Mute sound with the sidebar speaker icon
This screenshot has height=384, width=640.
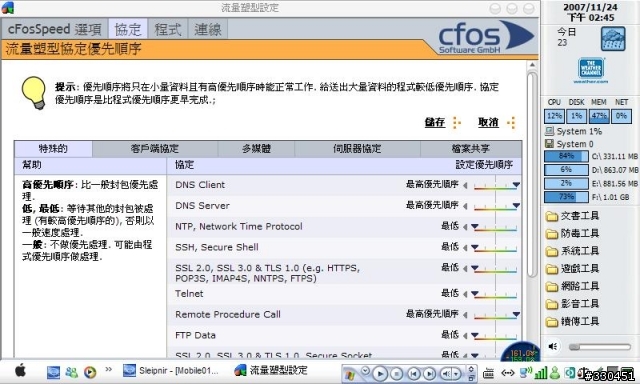click(553, 346)
